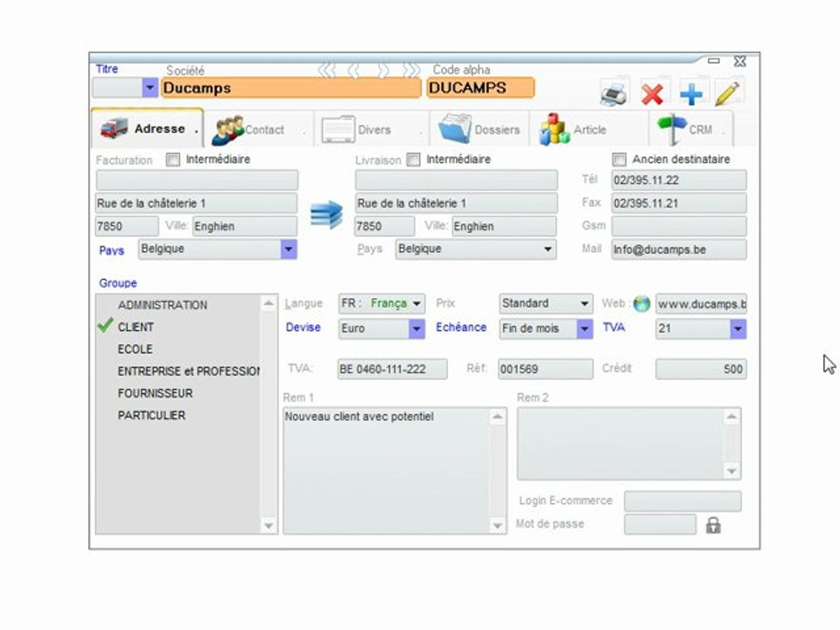Click the Fax field 02/395.11.21
Image resolution: width=840 pixels, height=630 pixels.
click(679, 203)
